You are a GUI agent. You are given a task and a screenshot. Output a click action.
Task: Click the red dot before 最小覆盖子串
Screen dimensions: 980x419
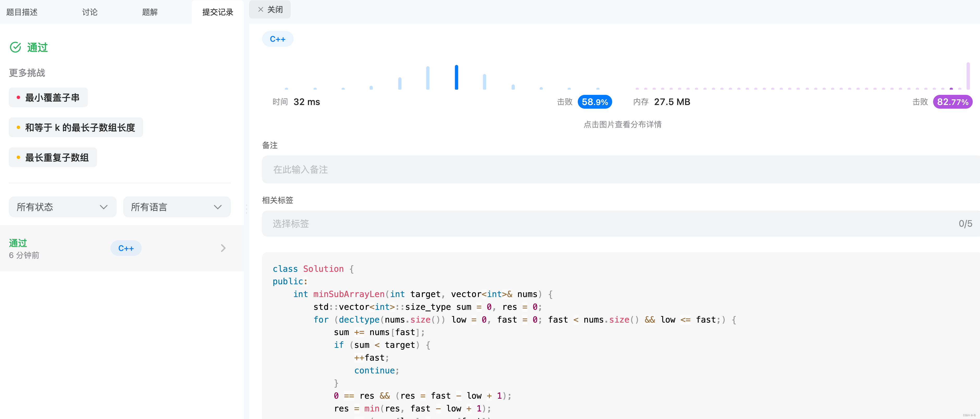tap(18, 97)
